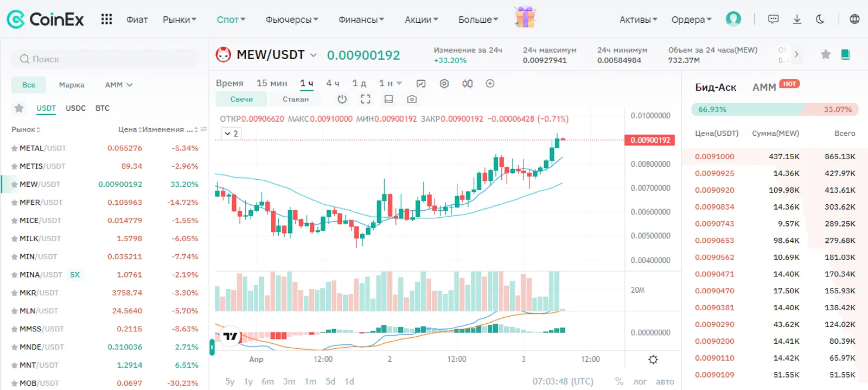
Task: Expand the AMM market filter dropdown
Action: pos(119,85)
